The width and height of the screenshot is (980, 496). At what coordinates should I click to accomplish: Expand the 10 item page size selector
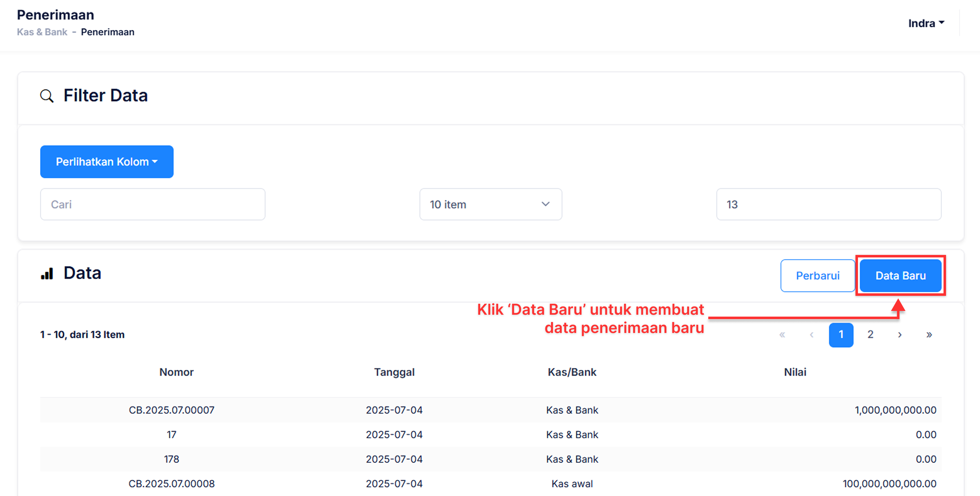tap(490, 205)
